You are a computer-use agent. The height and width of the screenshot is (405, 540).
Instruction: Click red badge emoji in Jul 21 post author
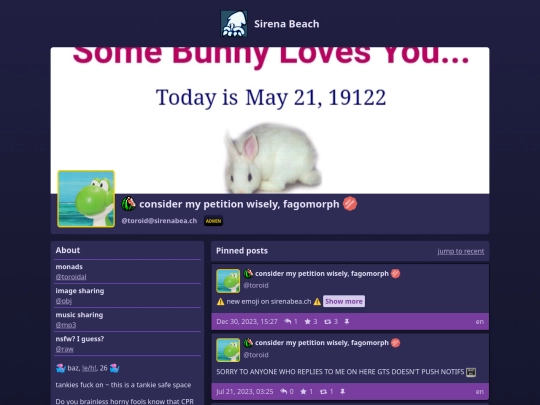[395, 343]
